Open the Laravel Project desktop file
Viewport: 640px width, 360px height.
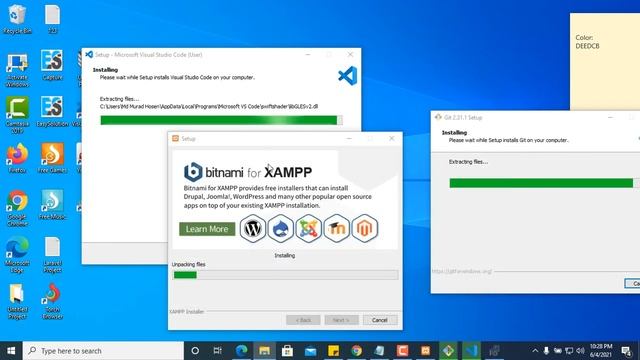pos(52,255)
